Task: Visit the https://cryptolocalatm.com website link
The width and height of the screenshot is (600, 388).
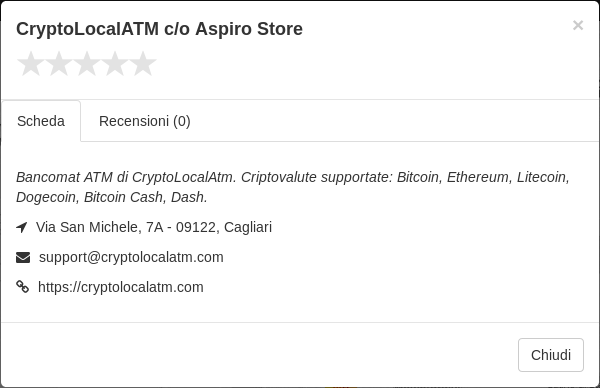Action: (121, 287)
